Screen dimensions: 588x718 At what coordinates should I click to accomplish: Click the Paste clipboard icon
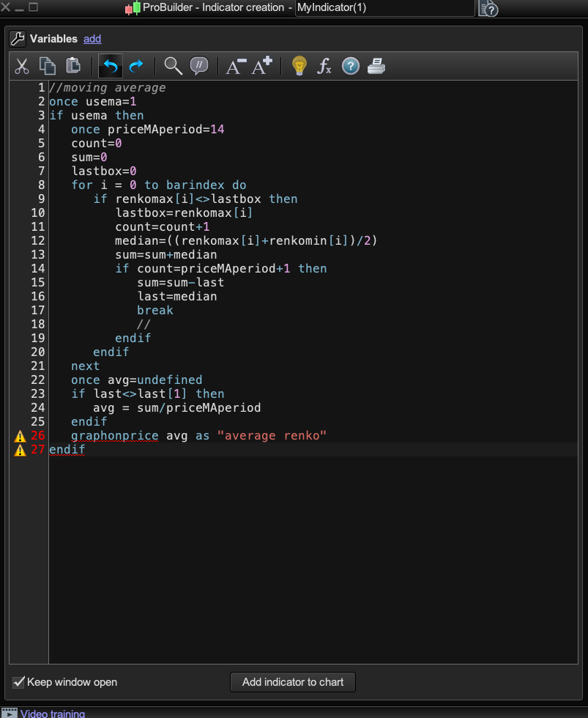click(73, 66)
